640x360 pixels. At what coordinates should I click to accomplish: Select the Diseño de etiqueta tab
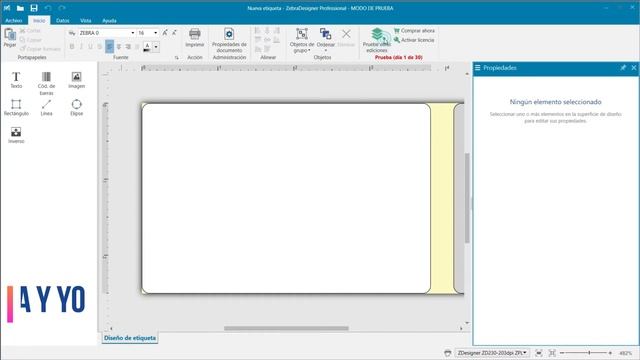click(x=130, y=338)
